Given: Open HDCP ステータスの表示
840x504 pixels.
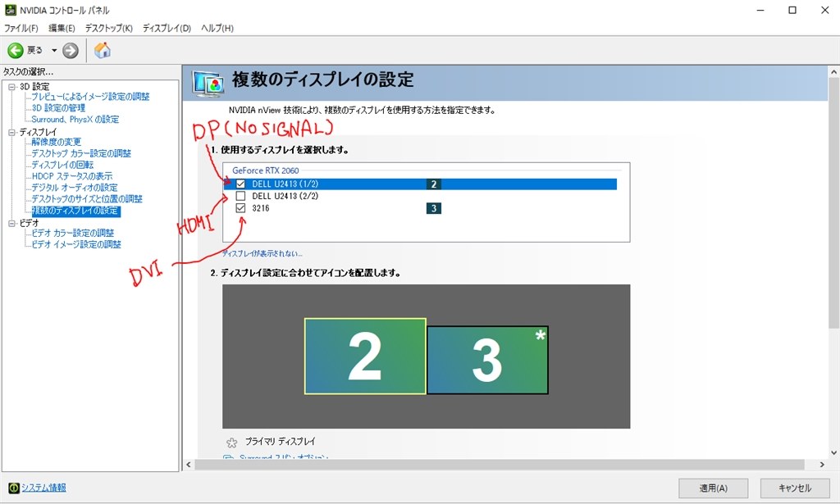Looking at the screenshot, I should [x=72, y=176].
